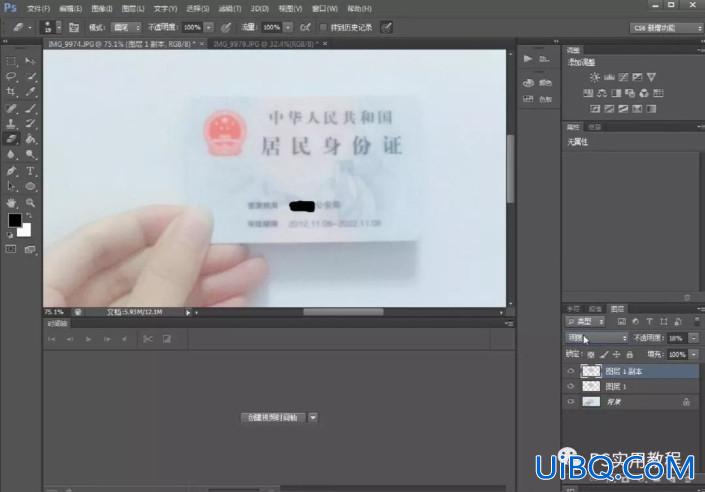Click the eraser flow value field
Image resolution: width=705 pixels, height=492 pixels.
[272, 27]
